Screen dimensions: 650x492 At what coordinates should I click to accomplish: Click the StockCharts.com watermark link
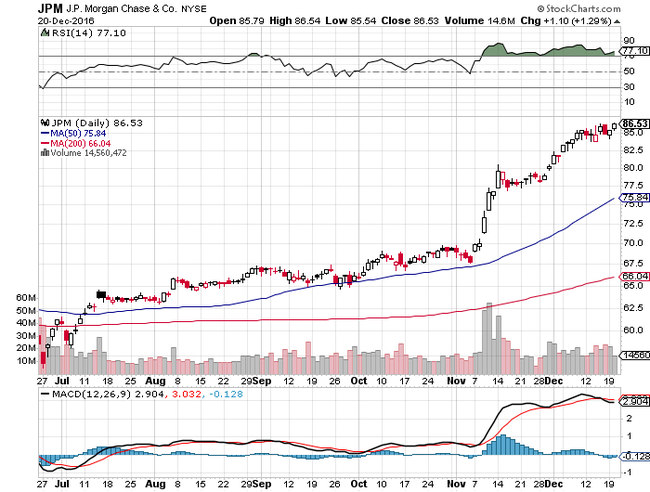click(579, 9)
